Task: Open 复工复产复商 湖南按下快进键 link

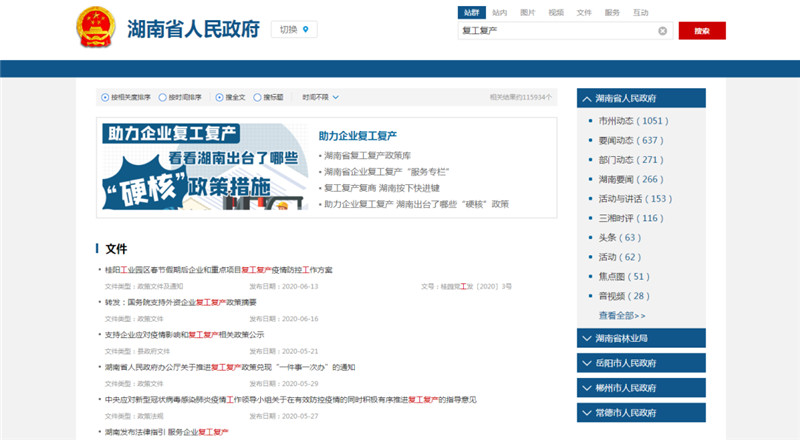Action: tap(382, 188)
